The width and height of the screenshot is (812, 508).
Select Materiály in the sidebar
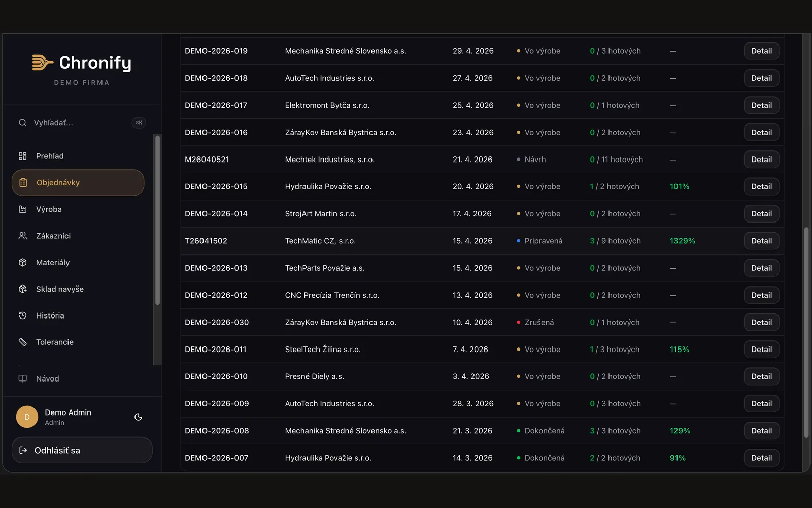pyautogui.click(x=78, y=263)
